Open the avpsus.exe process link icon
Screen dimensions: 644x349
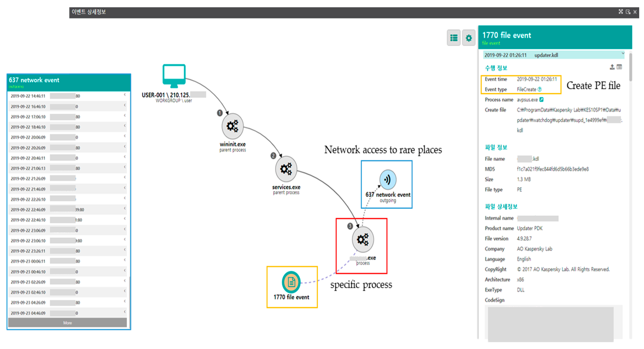pos(542,100)
